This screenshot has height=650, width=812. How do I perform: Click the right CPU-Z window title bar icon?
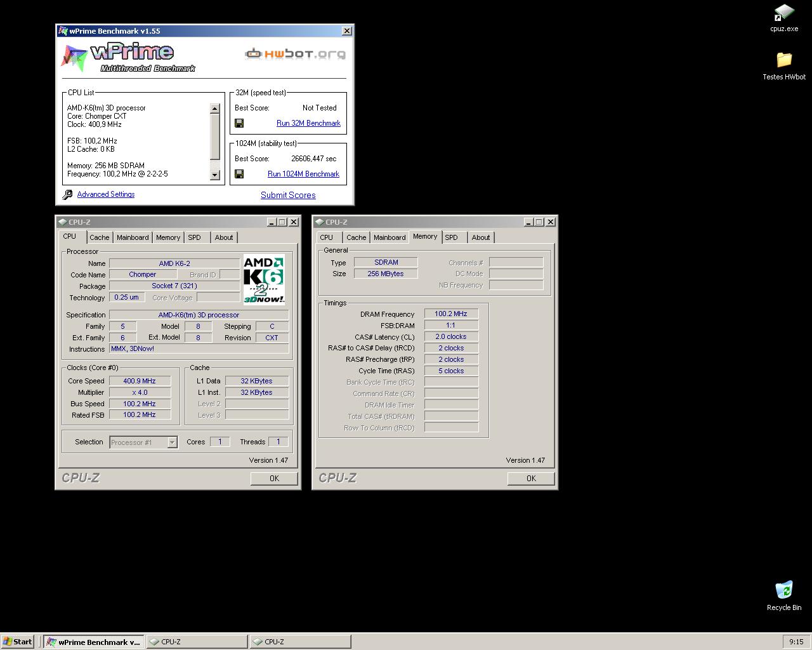319,222
